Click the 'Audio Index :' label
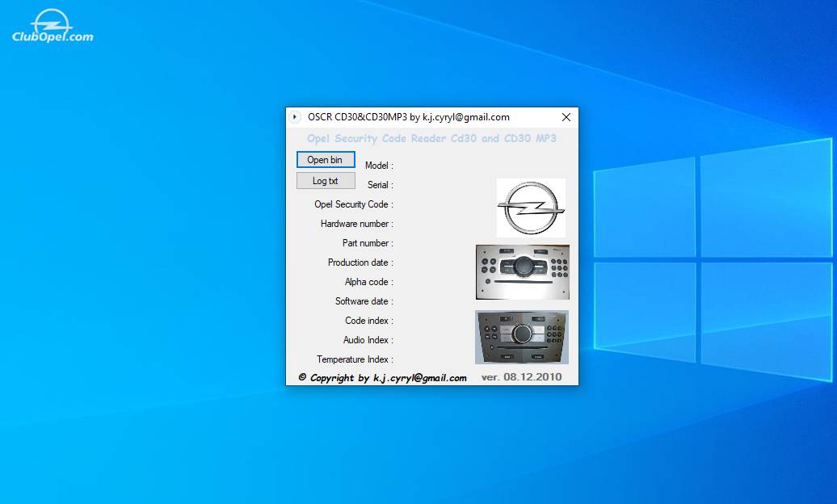This screenshot has width=837, height=504. tap(368, 340)
